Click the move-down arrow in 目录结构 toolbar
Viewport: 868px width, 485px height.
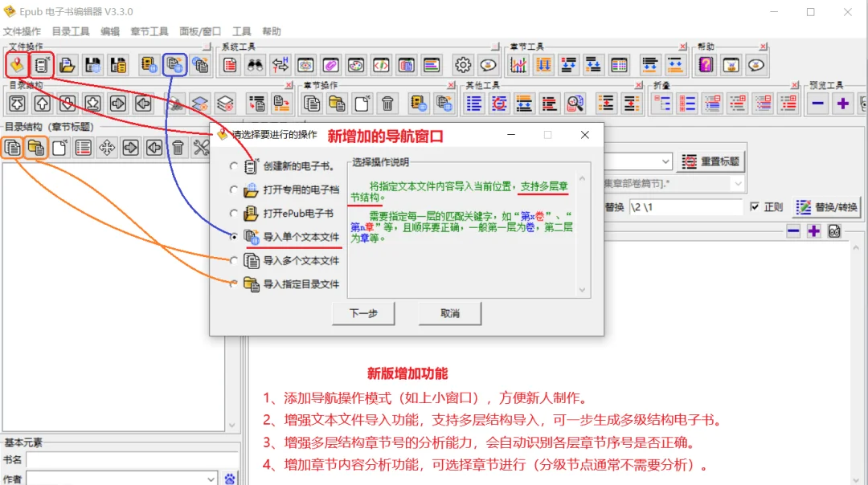[68, 104]
